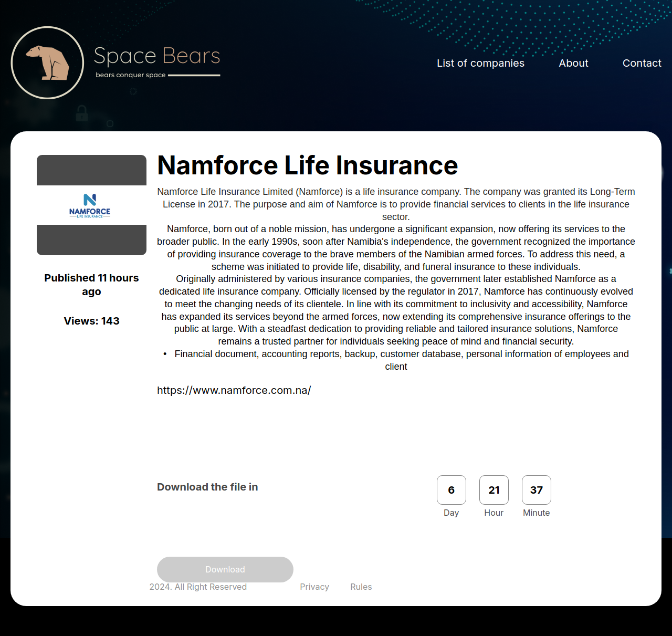Open the Contact page
672x636 pixels.
[642, 63]
